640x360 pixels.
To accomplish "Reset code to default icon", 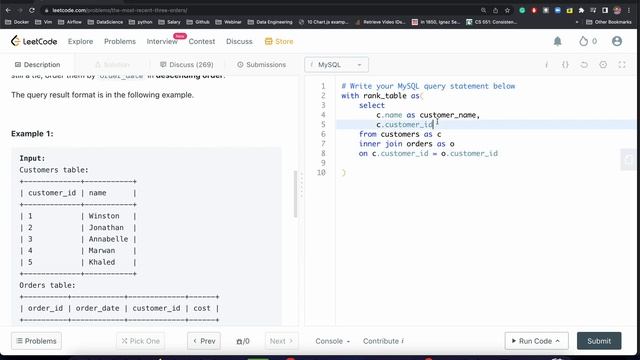I will pyautogui.click(x=584, y=64).
